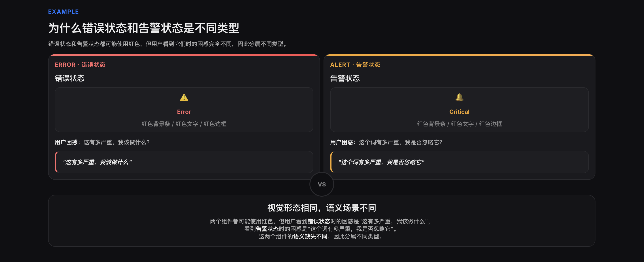
Task: Click the ERROR · 错误状态 card tag
Action: point(80,65)
